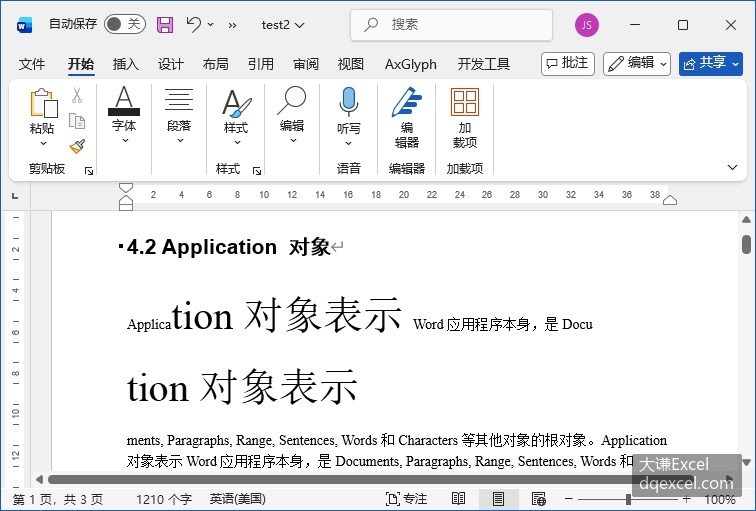Select the format painter brush
The image size is (756, 511).
tap(77, 146)
